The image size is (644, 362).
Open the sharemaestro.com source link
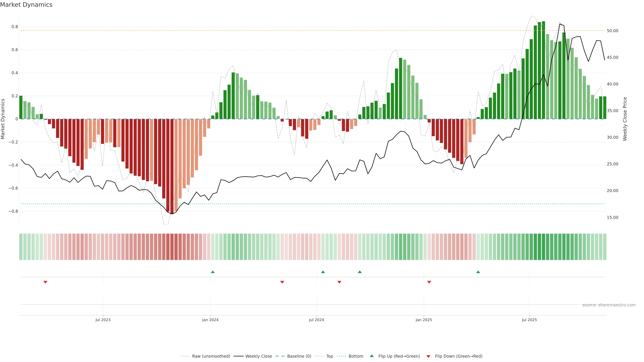pyautogui.click(x=609, y=305)
